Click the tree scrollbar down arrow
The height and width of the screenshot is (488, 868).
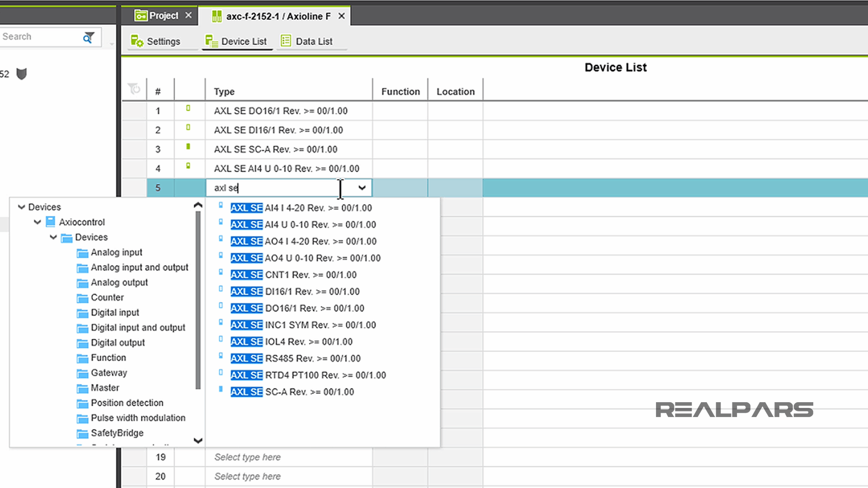(x=198, y=441)
